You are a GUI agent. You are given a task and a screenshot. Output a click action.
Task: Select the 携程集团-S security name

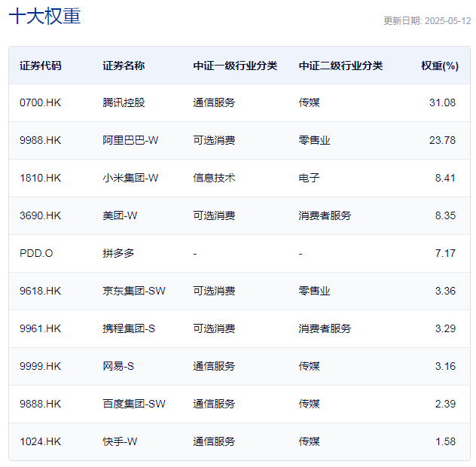[x=129, y=328]
